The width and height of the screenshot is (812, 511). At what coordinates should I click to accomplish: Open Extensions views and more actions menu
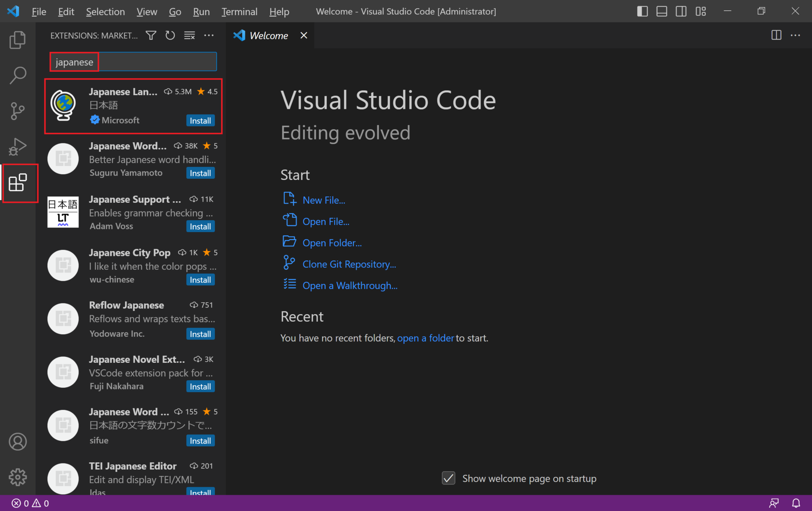pos(209,36)
